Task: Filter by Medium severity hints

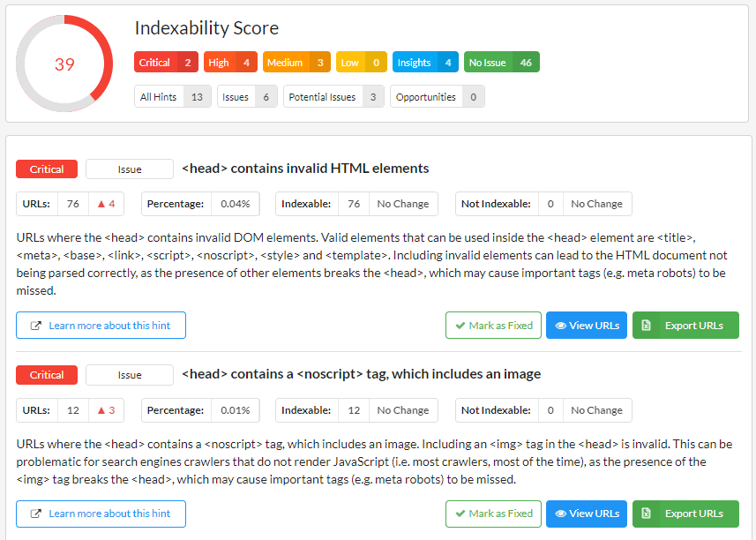Action: [x=296, y=62]
